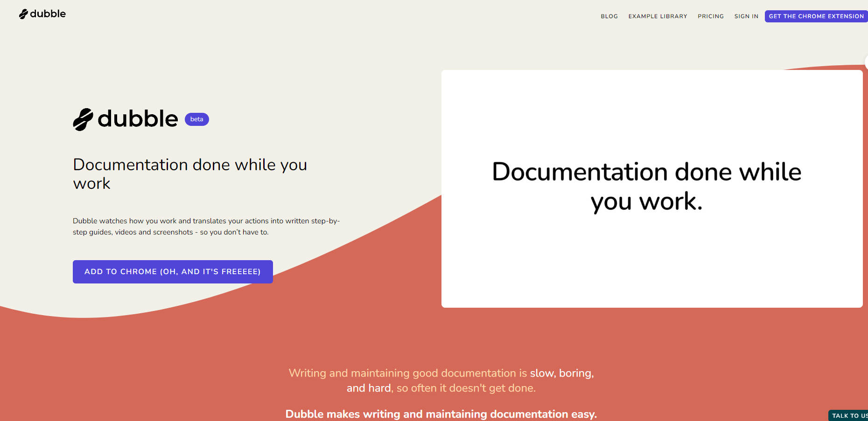Screen dimensions: 868x421
Task: Click the 'Dubble watches how you work' paragraph
Action: [x=206, y=227]
